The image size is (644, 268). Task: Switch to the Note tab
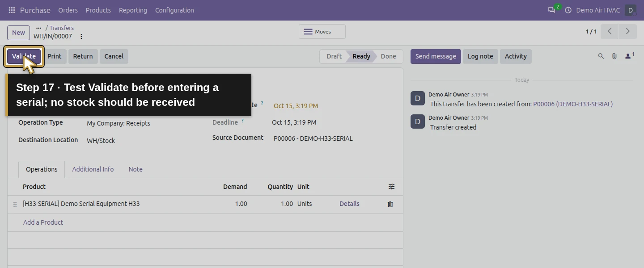[136, 169]
